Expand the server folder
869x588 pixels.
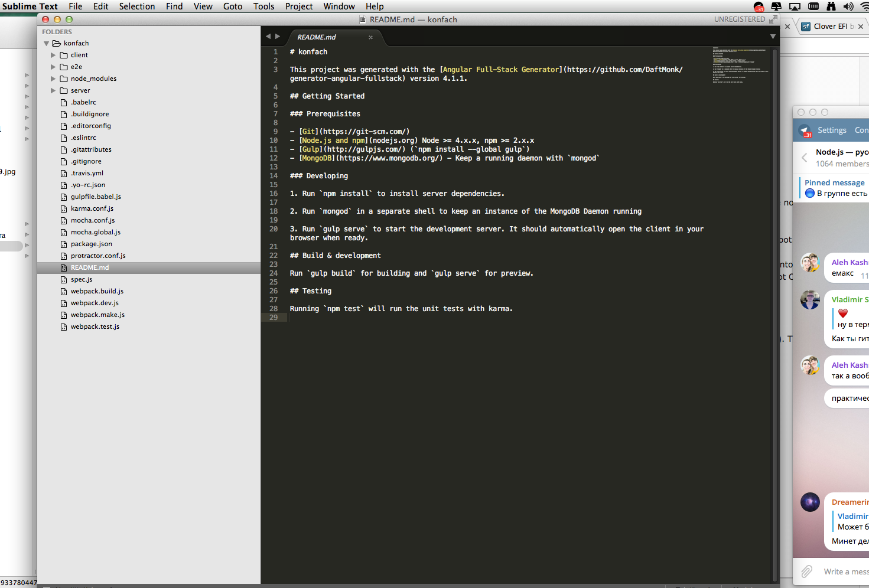(x=53, y=90)
